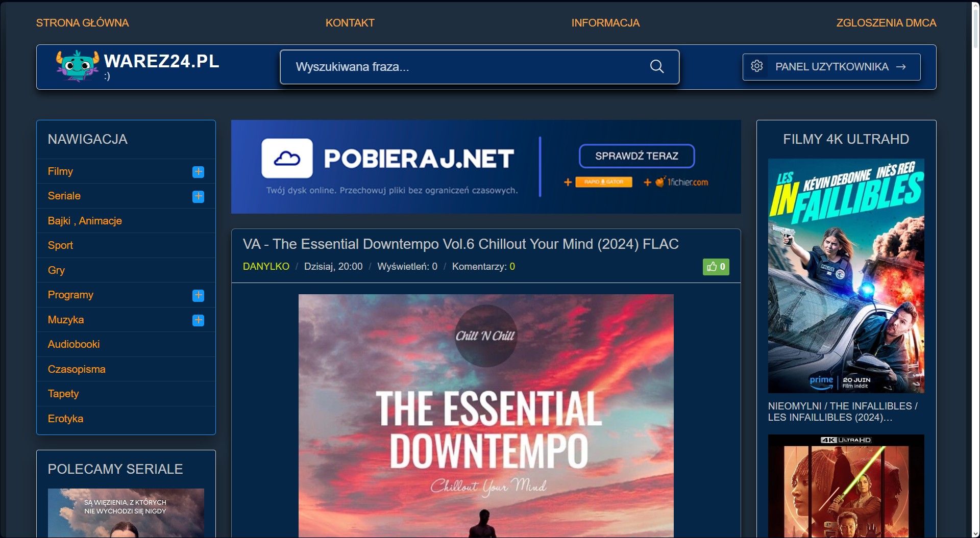Open the Erotyka category

tap(65, 419)
